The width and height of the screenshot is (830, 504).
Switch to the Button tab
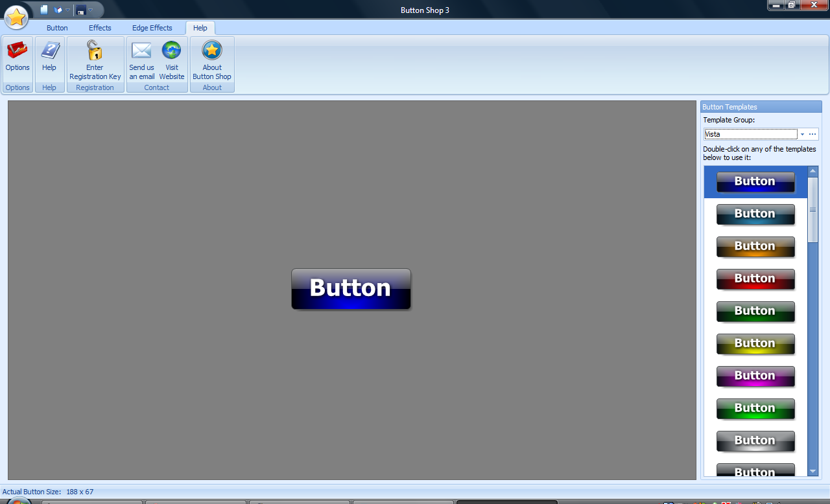(57, 28)
